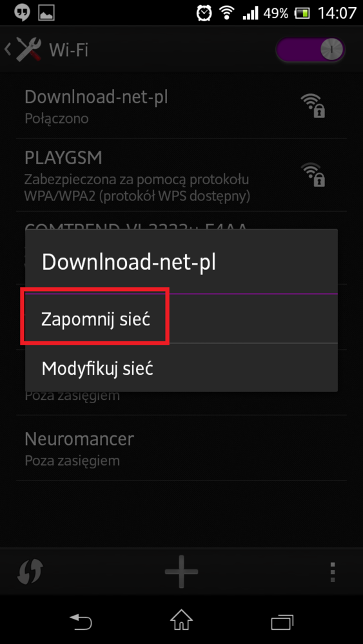Open the recent apps button
This screenshot has height=644, width=363.
282,622
